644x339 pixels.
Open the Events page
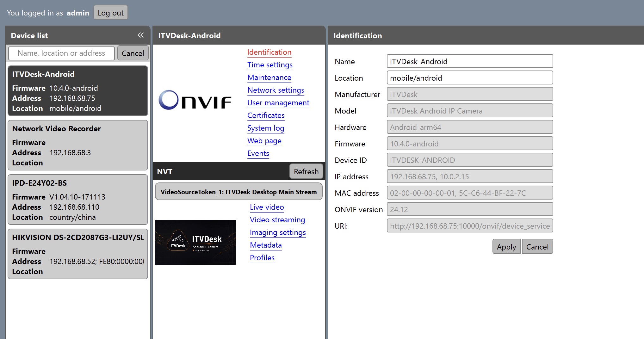coord(258,153)
